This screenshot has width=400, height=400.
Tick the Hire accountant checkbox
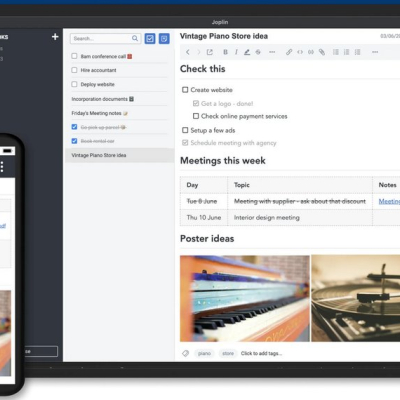pos(74,70)
